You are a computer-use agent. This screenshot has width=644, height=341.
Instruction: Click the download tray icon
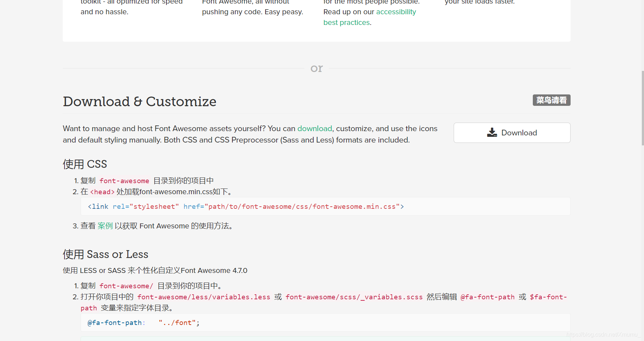(492, 133)
